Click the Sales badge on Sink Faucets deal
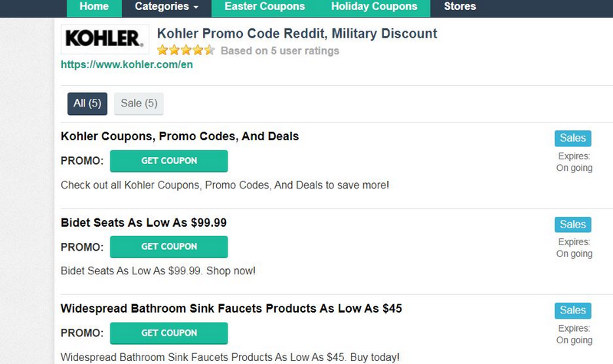 [572, 310]
